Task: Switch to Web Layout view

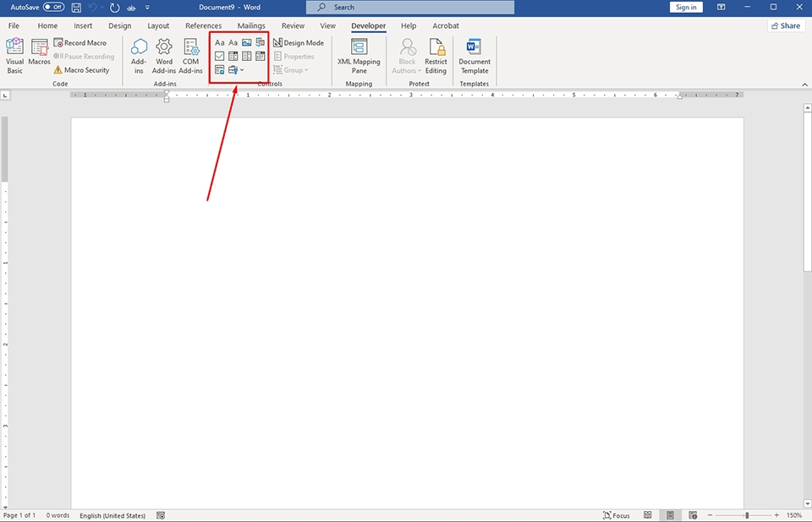Action: tap(693, 515)
